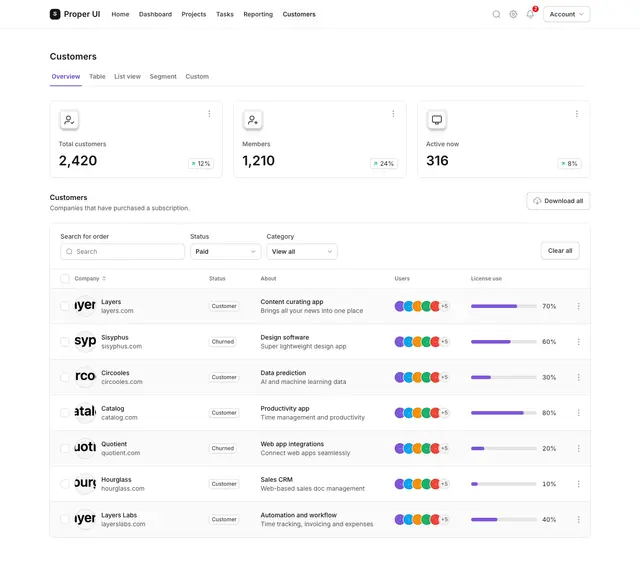
Task: Open row actions for Hourglass
Action: pyautogui.click(x=578, y=484)
